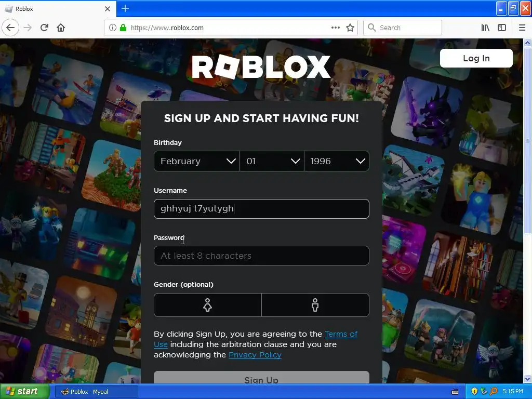The height and width of the screenshot is (399, 532).
Task: Click the magnifier tray icon
Action: coord(494,392)
